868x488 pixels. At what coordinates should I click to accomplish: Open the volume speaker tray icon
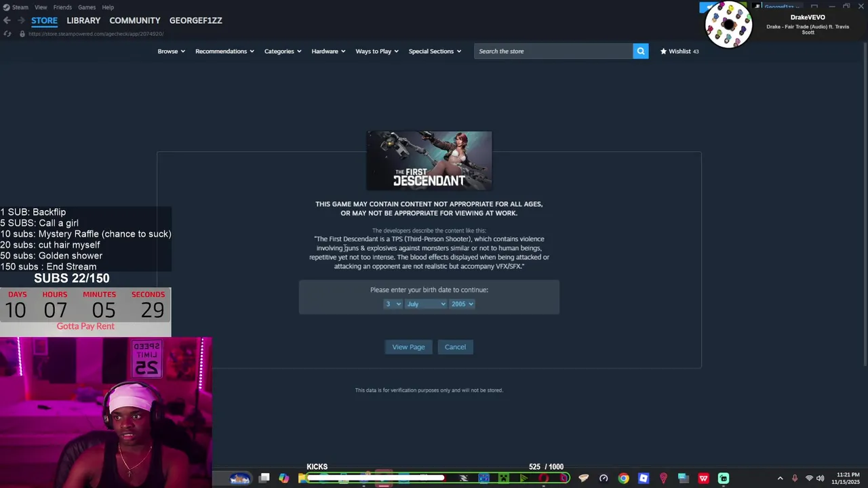click(820, 478)
